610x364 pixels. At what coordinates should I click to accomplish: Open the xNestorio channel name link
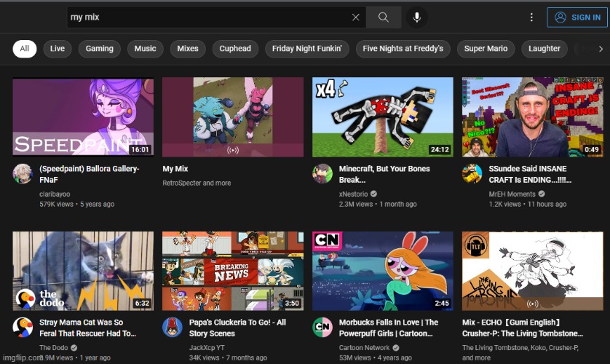click(353, 194)
